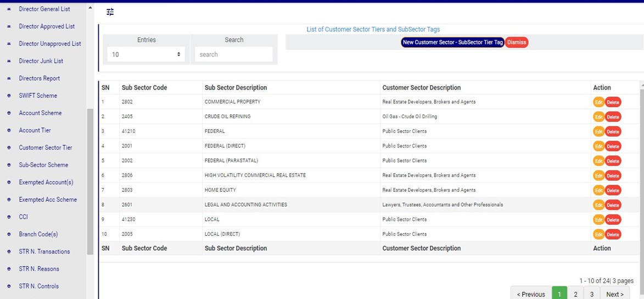
Task: Click icon beside Directors Report
Action: [9, 79]
